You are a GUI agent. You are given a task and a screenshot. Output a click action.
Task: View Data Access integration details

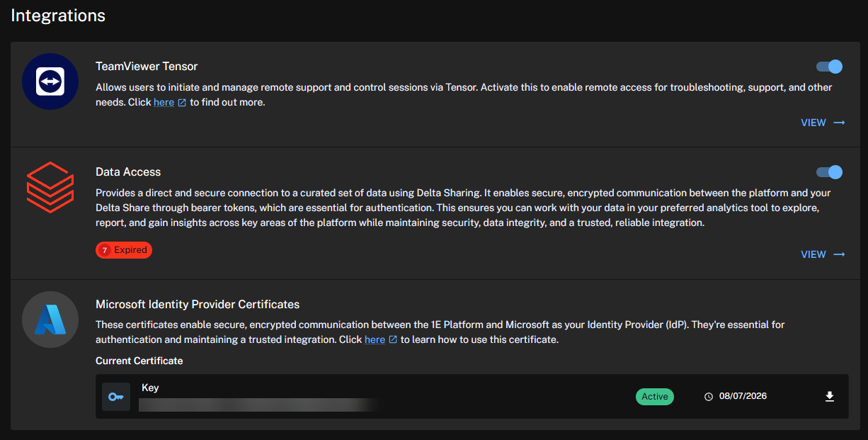pos(813,254)
